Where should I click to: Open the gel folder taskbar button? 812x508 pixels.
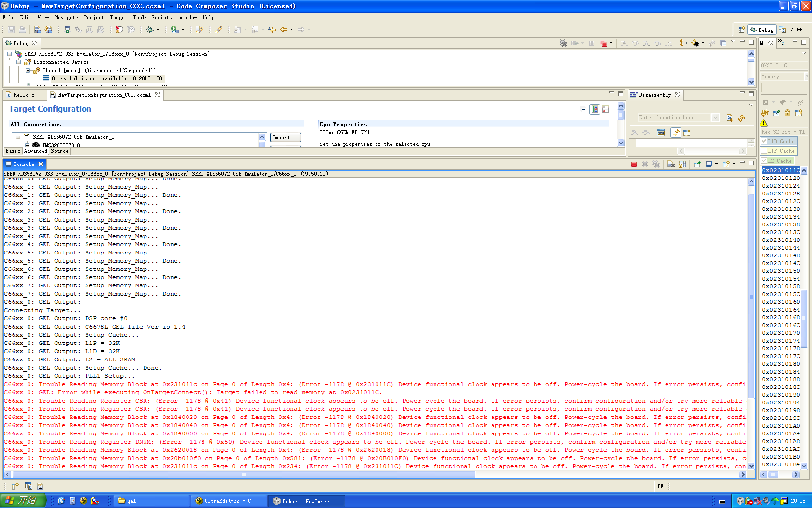tap(151, 501)
